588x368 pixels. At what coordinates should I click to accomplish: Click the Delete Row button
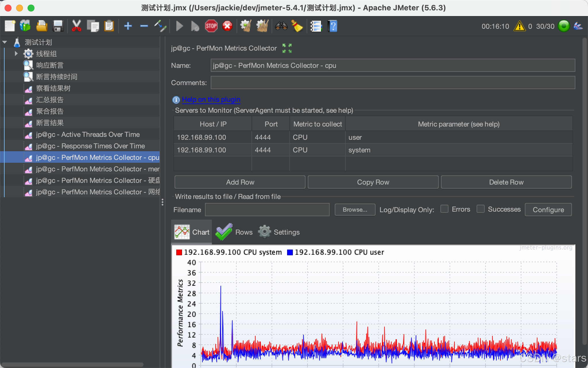tap(506, 182)
